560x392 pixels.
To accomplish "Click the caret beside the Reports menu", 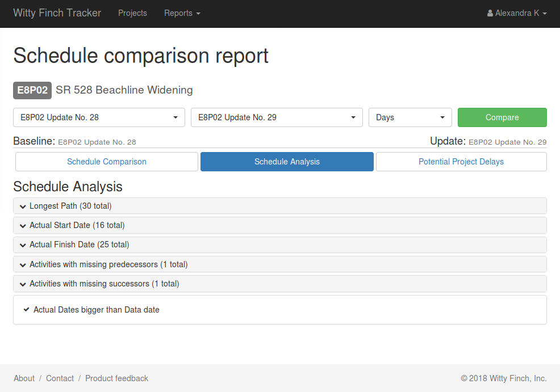I will pyautogui.click(x=197, y=13).
